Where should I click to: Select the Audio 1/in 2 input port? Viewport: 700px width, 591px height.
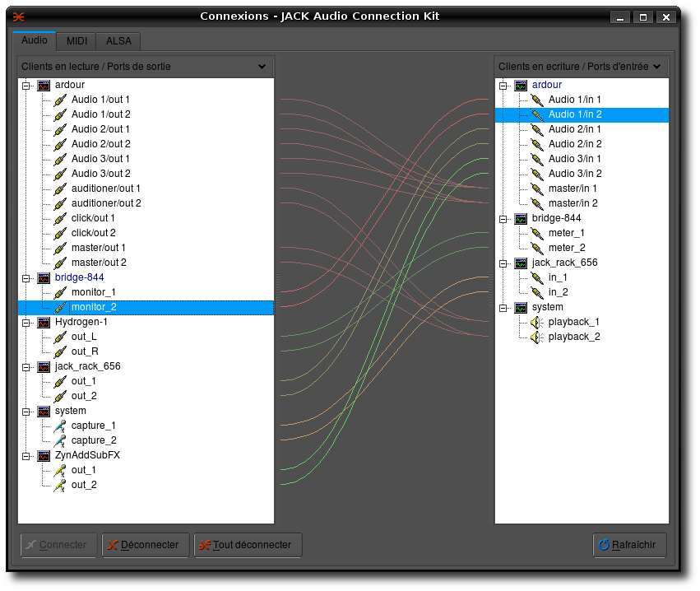pyautogui.click(x=582, y=114)
